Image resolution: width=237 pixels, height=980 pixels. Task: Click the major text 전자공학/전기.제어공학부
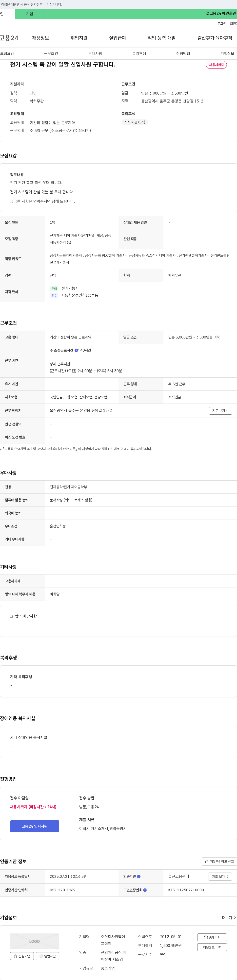(68, 487)
